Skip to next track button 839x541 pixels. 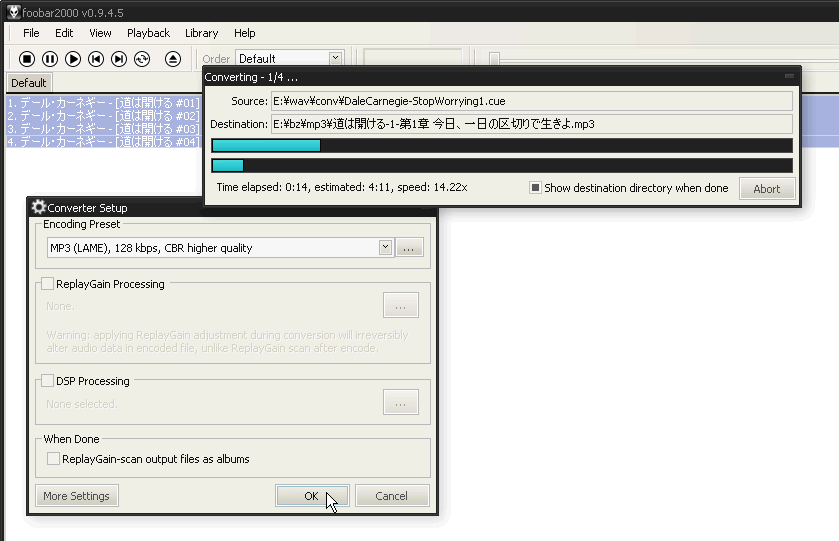click(x=119, y=59)
